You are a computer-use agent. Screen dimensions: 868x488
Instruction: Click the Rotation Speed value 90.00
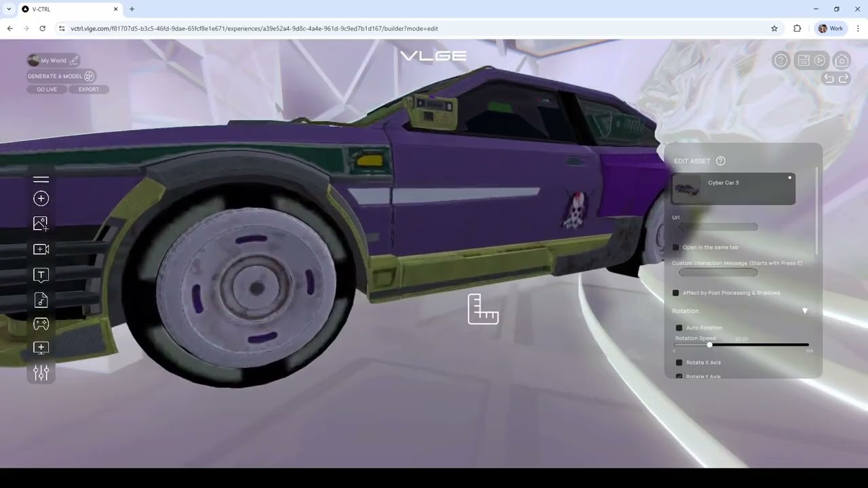click(x=741, y=339)
